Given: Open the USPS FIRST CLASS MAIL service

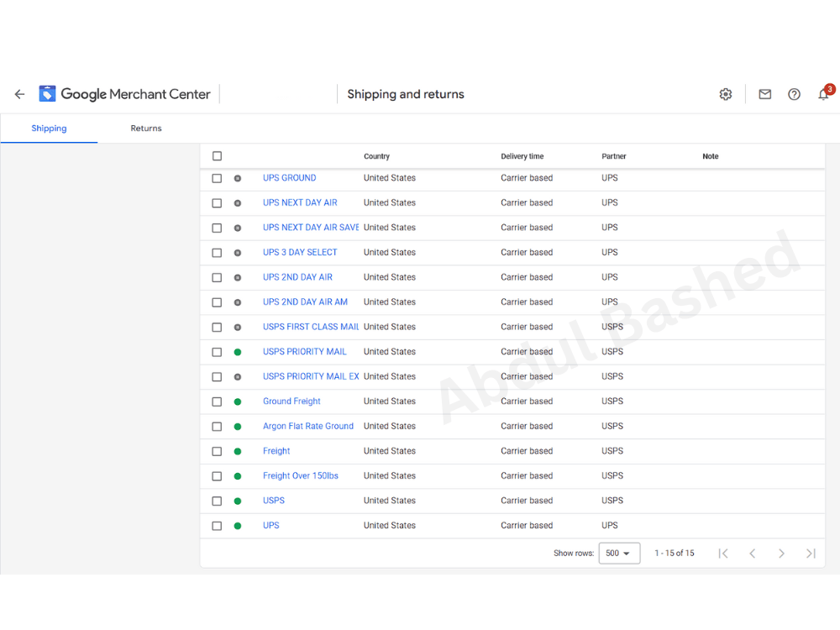Looking at the screenshot, I should pyautogui.click(x=311, y=327).
